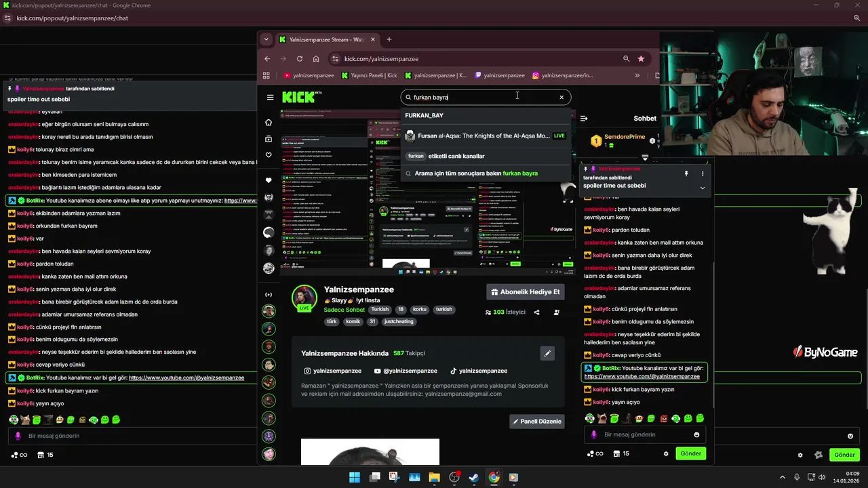
Task: Open Steam from the taskbar
Action: pos(474,477)
